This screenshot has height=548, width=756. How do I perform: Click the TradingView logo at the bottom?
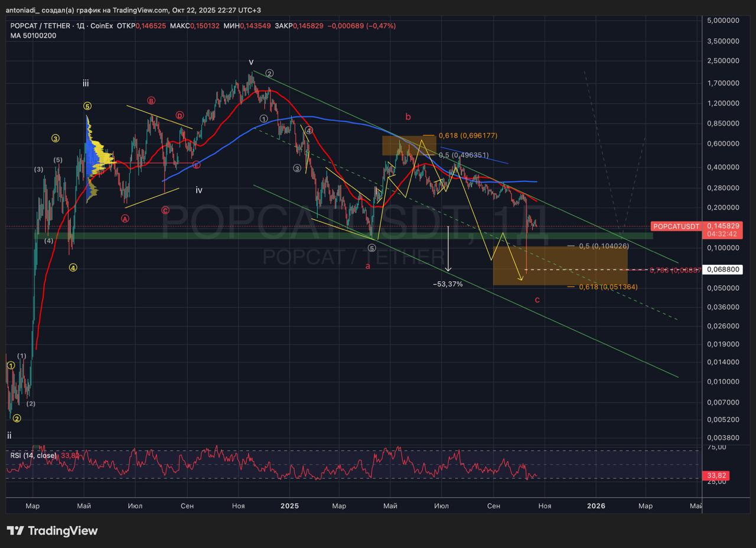coord(52,531)
